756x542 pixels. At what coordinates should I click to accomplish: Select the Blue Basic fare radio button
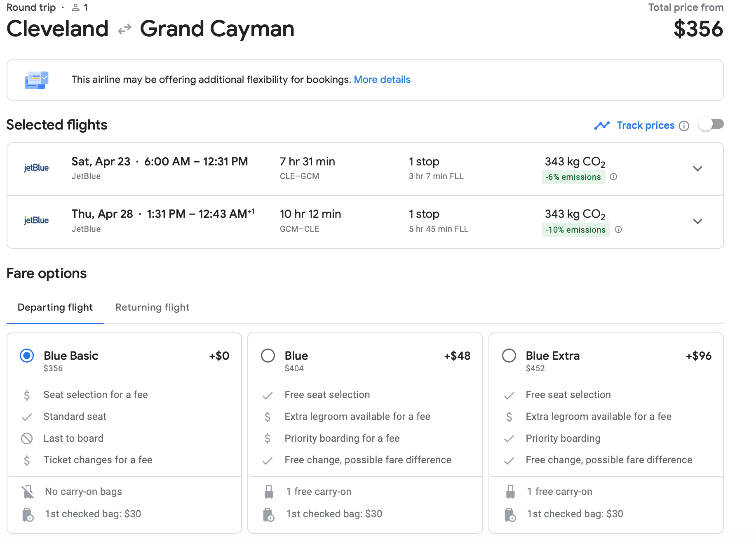click(27, 356)
